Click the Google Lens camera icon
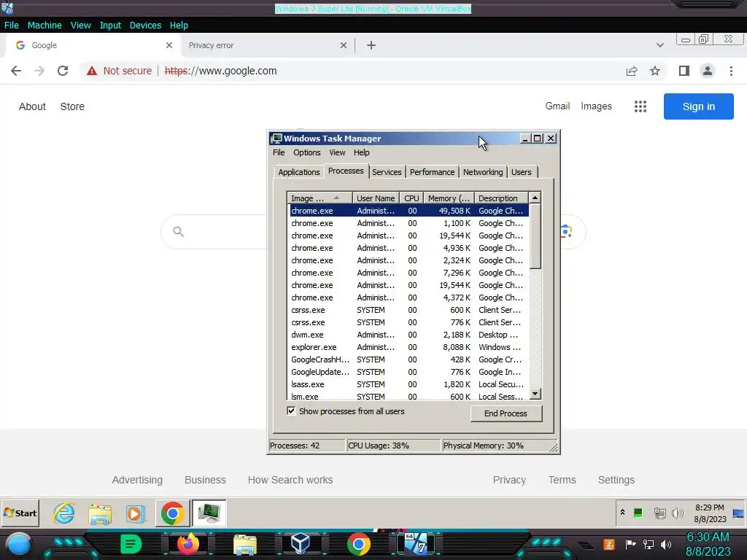Image resolution: width=747 pixels, height=560 pixels. click(566, 231)
